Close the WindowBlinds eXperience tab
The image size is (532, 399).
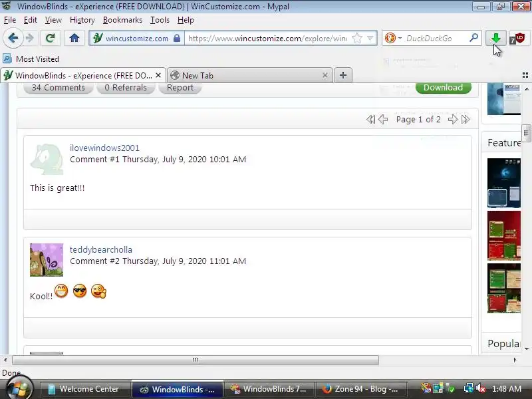(x=158, y=75)
